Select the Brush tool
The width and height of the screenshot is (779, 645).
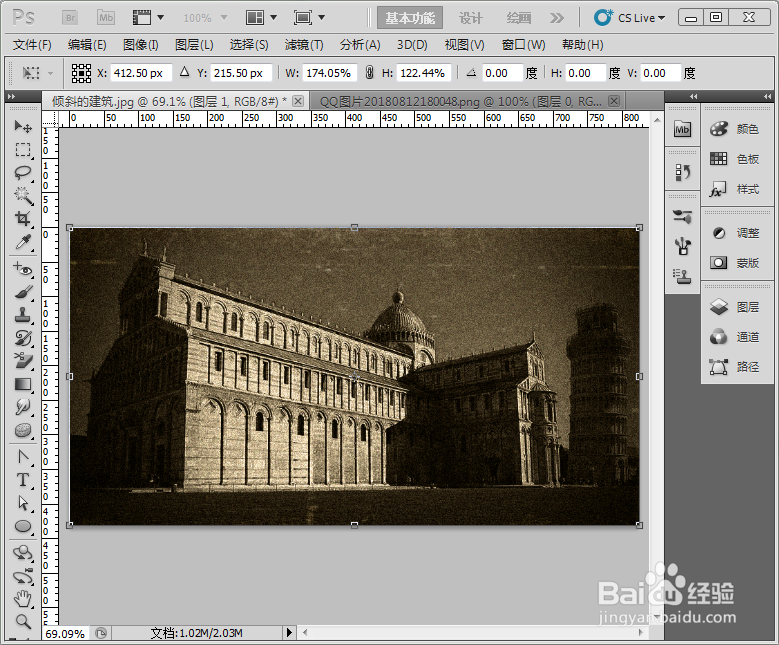click(23, 292)
